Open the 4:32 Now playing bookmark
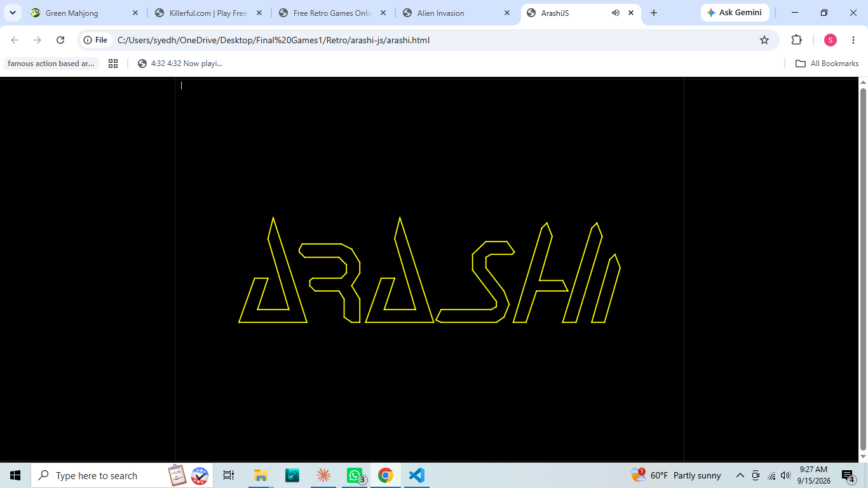Image resolution: width=868 pixels, height=488 pixels. (180, 64)
